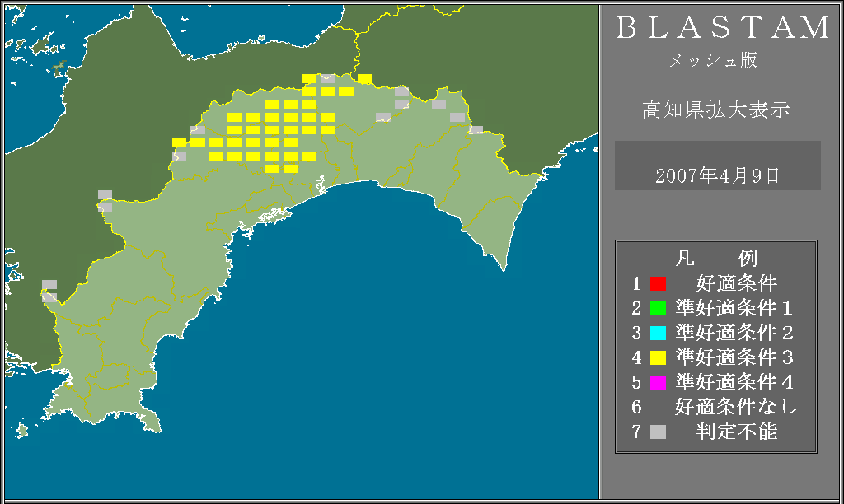
Task: Select the 好適条件 label in legend row 1
Action: pos(737,284)
